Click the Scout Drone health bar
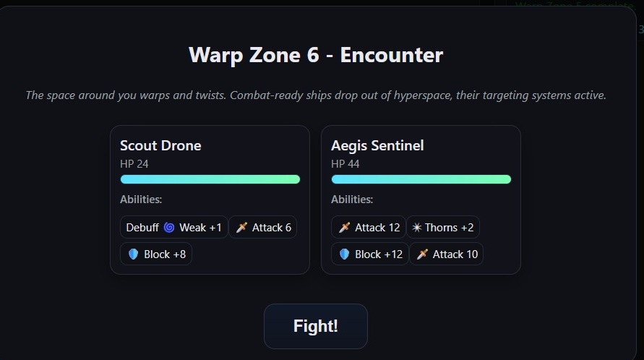The height and width of the screenshot is (360, 644). click(x=210, y=179)
